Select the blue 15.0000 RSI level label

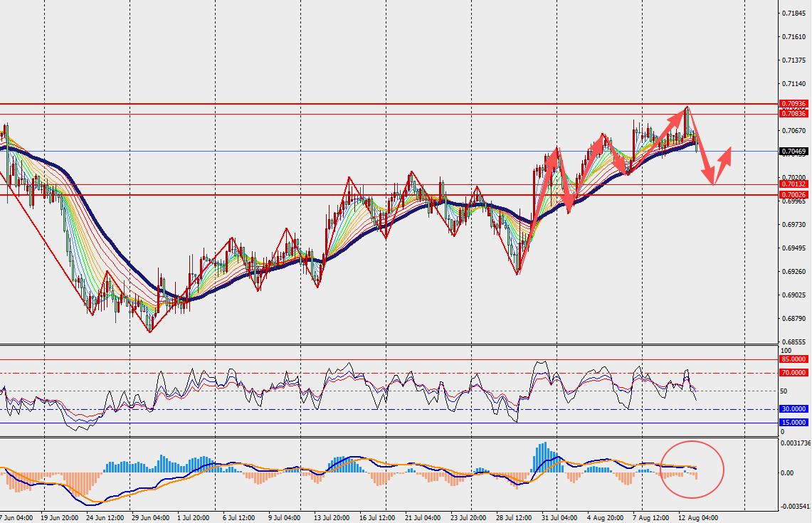793,422
